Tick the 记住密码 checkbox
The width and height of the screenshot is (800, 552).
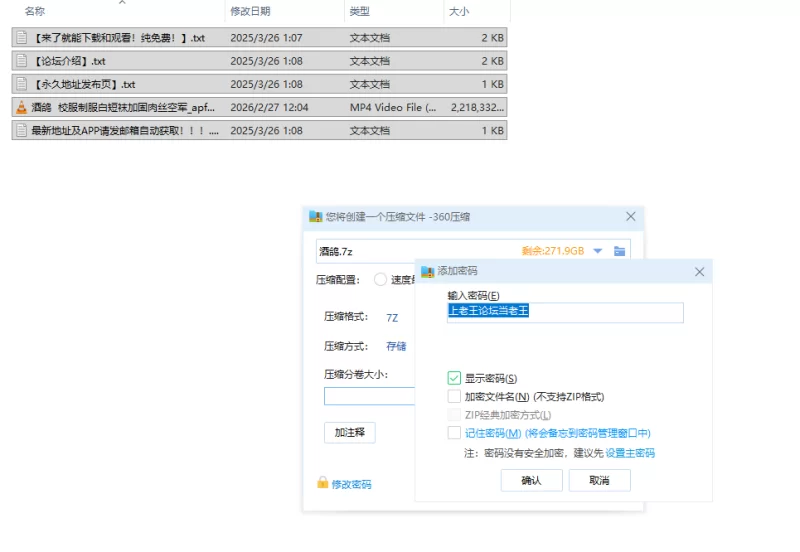click(455, 433)
